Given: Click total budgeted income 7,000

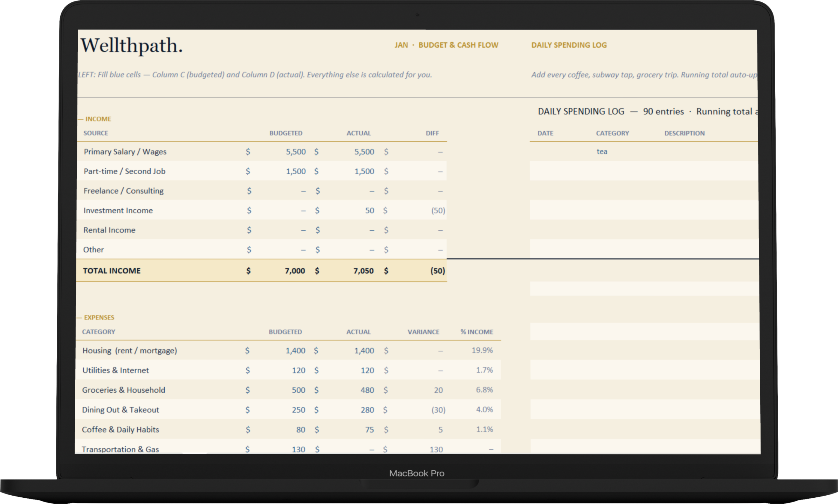Looking at the screenshot, I should [x=295, y=271].
